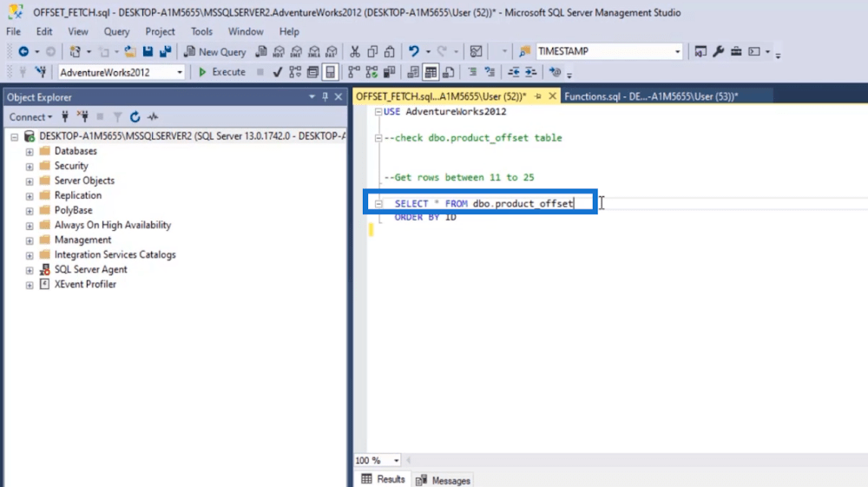Select Results to Grid mode

[x=431, y=72]
